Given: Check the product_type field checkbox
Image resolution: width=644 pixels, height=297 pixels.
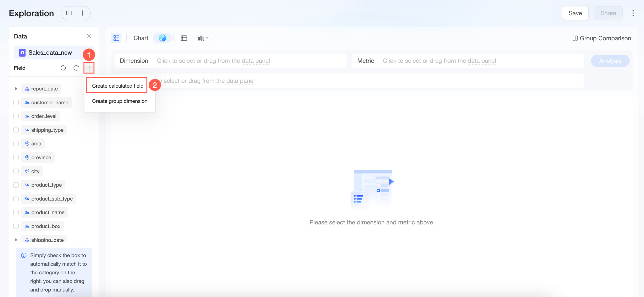Looking at the screenshot, I should 16,185.
